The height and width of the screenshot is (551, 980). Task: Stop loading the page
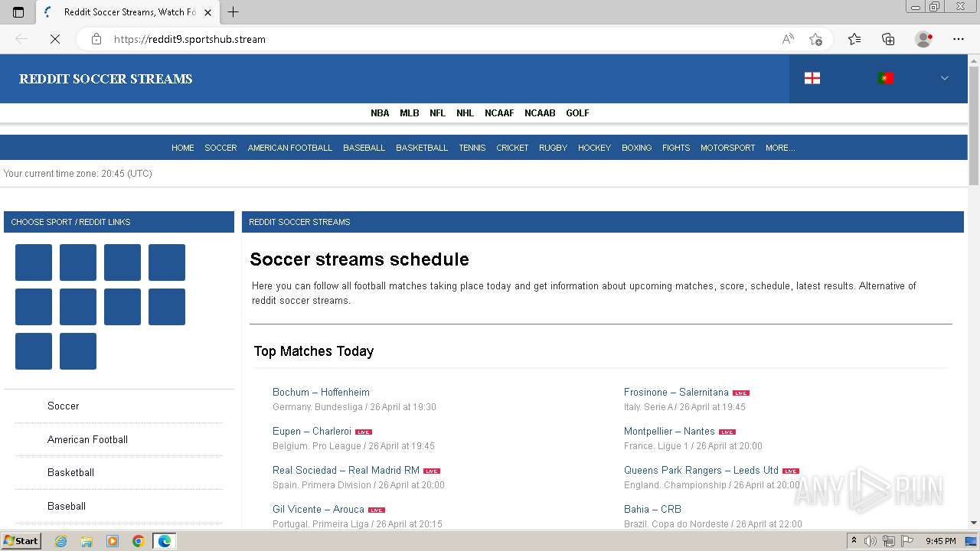(x=55, y=39)
